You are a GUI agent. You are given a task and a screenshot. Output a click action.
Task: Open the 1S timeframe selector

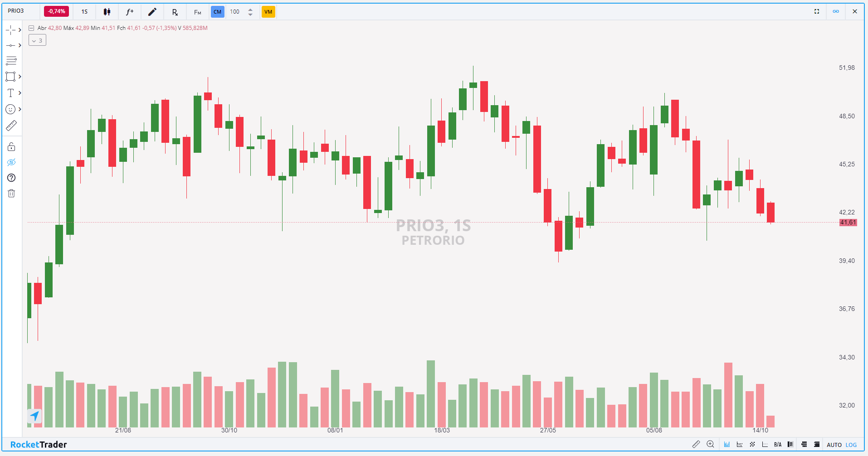84,12
